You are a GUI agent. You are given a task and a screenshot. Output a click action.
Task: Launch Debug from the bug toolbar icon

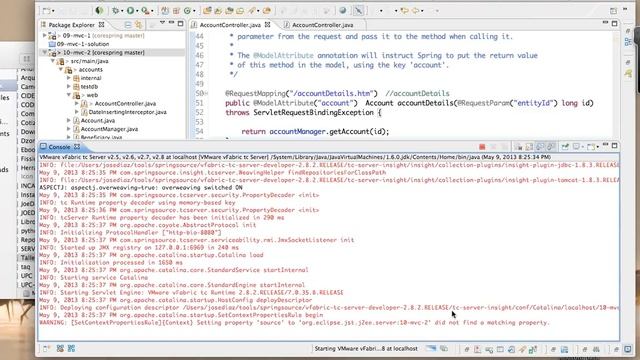click(x=116, y=11)
